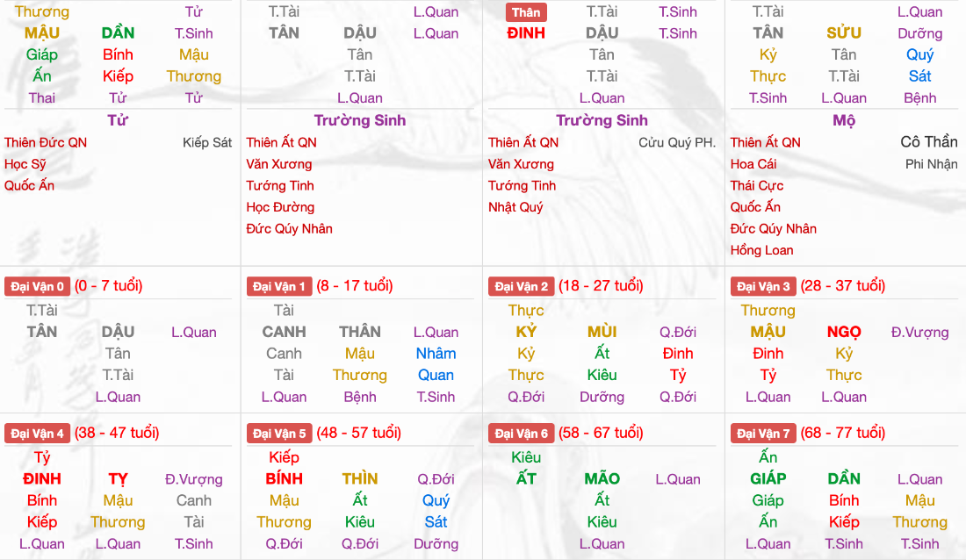Click the Học Đường star entry
Screen dimensions: 966x560
280,207
